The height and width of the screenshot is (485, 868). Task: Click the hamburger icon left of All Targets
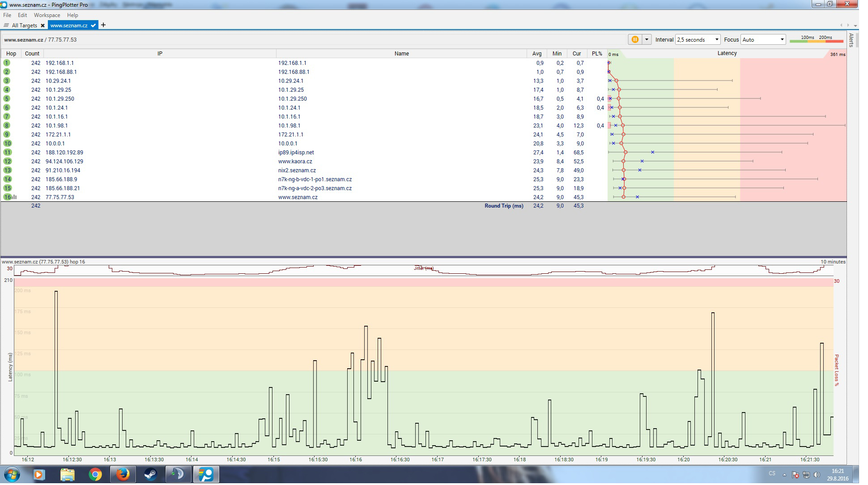6,26
